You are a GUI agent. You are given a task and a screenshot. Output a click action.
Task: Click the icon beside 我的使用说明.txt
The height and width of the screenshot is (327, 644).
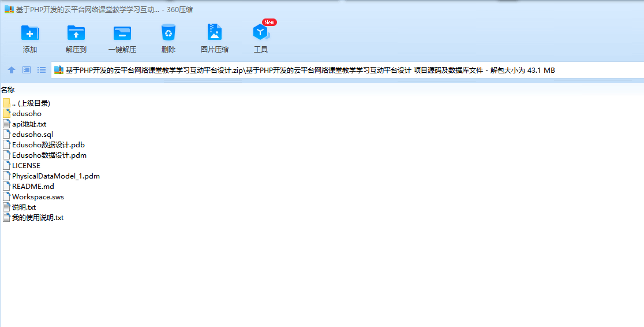[6, 217]
